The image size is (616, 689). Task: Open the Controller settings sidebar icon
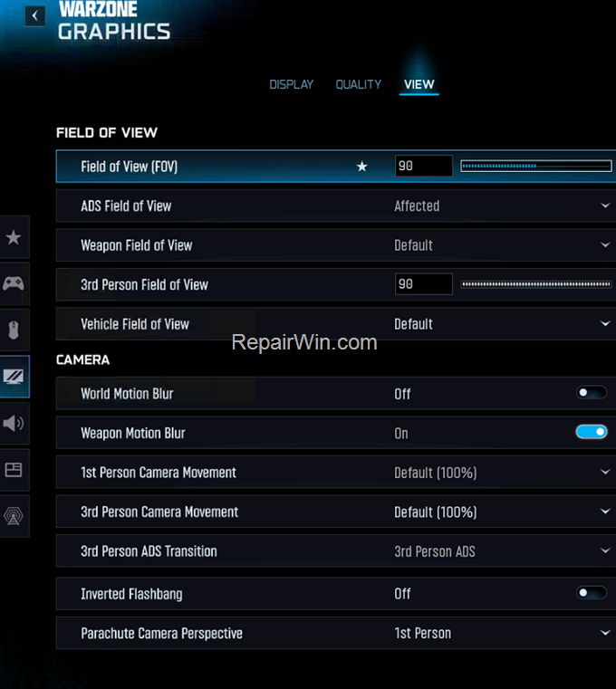[x=14, y=283]
